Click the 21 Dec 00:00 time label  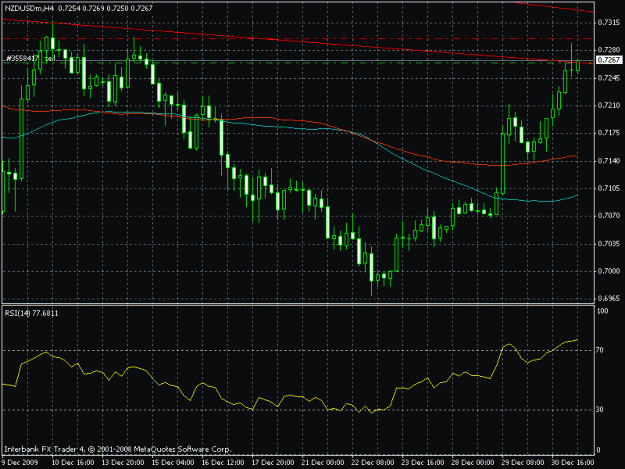point(323,462)
